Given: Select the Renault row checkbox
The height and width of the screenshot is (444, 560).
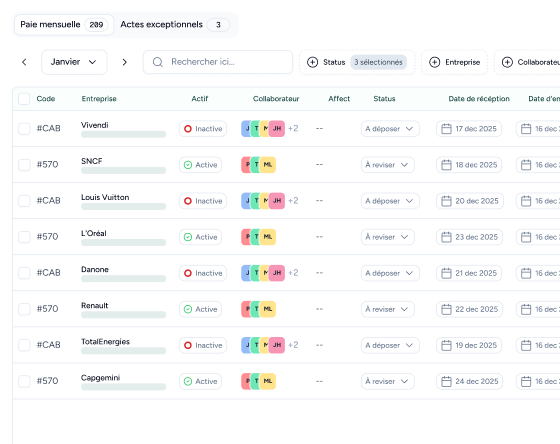Looking at the screenshot, I should pos(24,309).
